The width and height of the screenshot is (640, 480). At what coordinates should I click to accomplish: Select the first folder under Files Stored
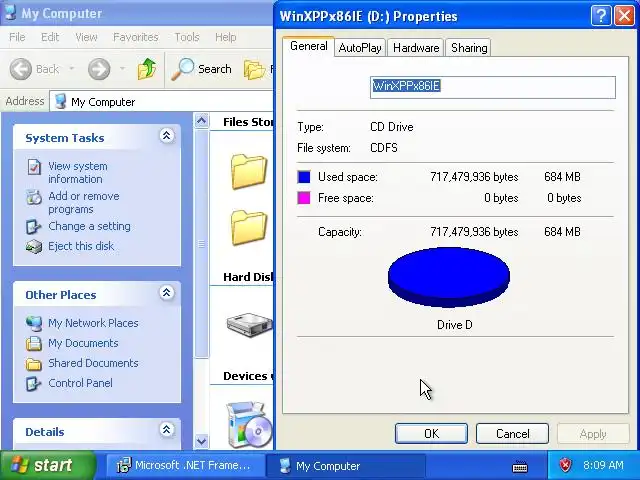tap(249, 171)
